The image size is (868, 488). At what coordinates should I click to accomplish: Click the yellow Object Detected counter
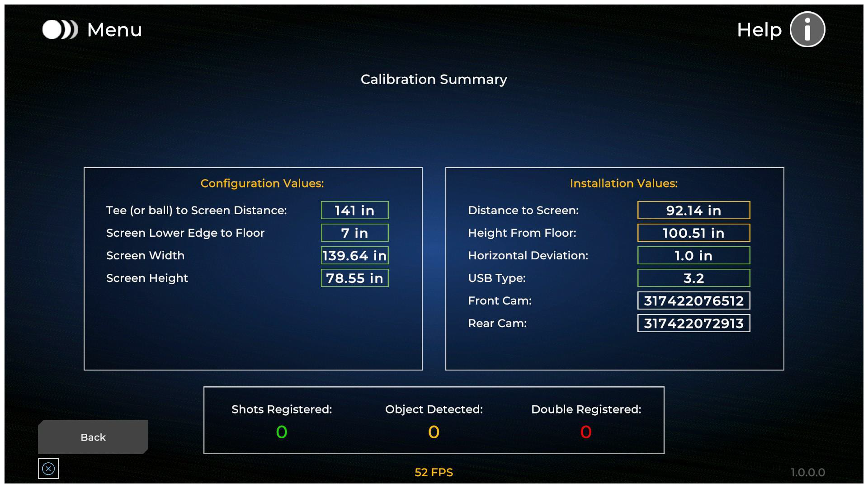(434, 432)
